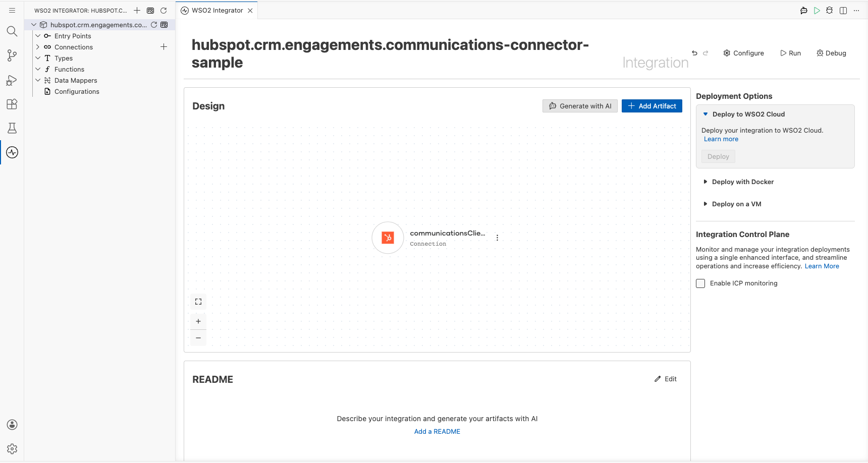Open the Configurations tree item
868x463 pixels.
tap(77, 91)
